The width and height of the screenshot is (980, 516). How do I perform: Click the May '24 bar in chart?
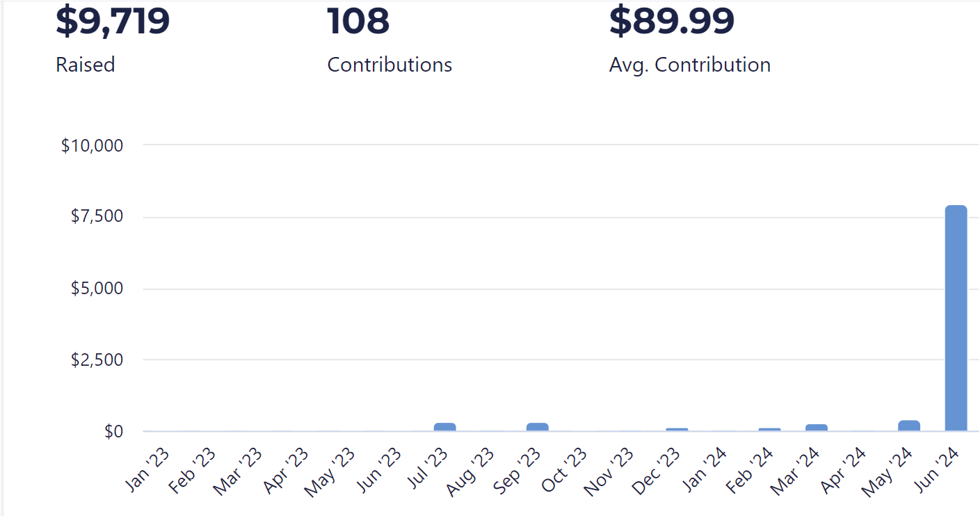coord(909,426)
